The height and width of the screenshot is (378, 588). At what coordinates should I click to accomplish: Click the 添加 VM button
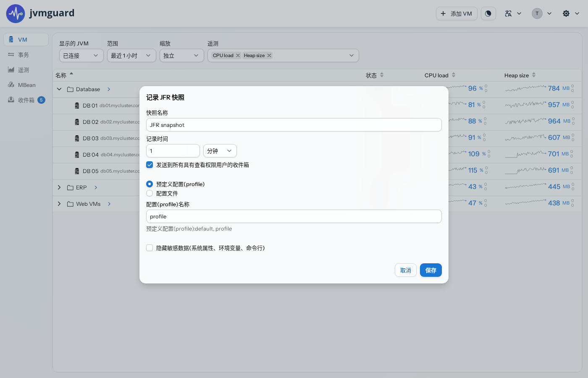point(457,13)
